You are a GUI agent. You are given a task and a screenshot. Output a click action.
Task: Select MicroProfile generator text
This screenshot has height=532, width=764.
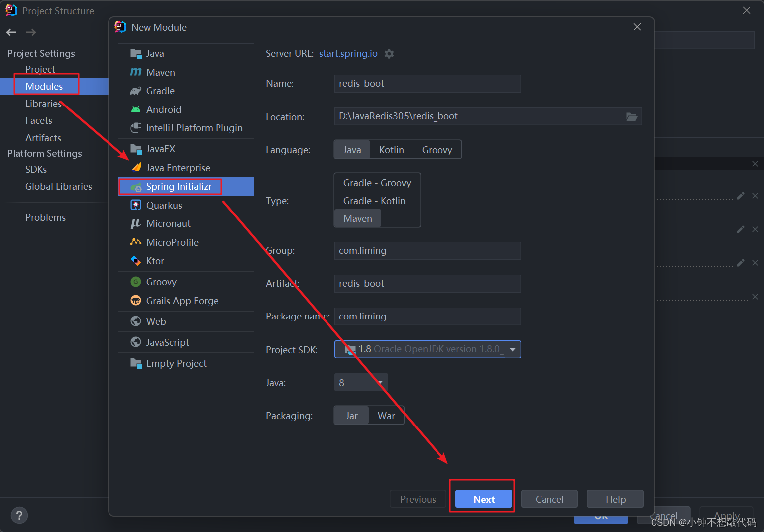click(172, 242)
